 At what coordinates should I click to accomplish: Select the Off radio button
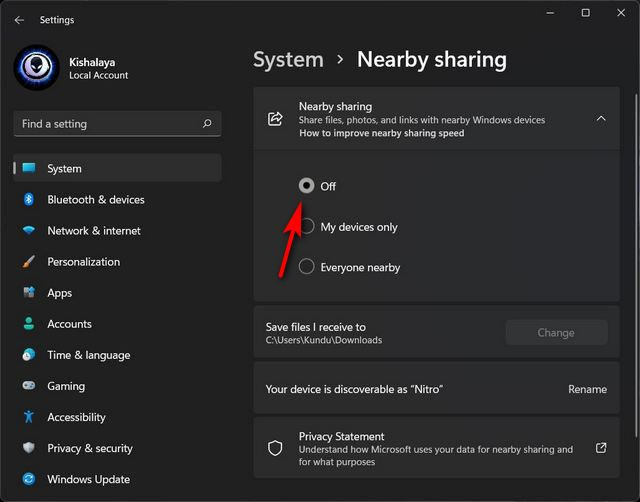pos(307,186)
